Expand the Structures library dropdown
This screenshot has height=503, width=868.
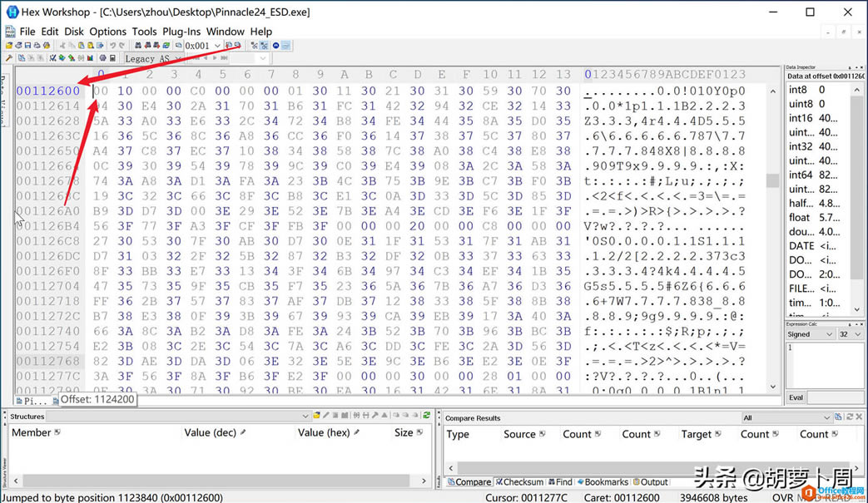point(305,417)
